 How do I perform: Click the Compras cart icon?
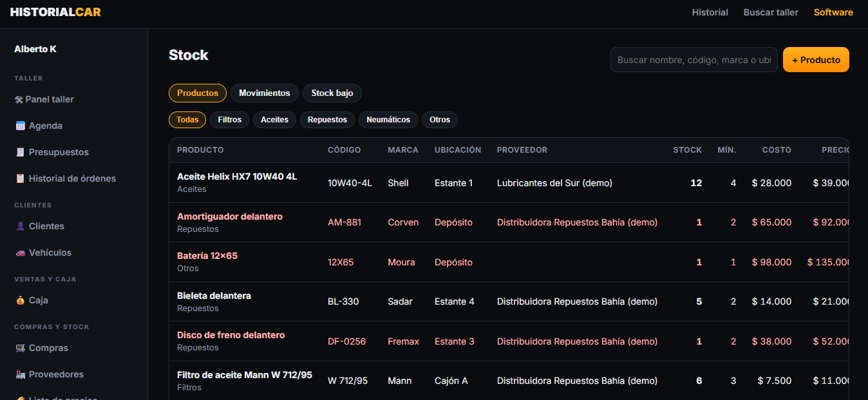20,348
